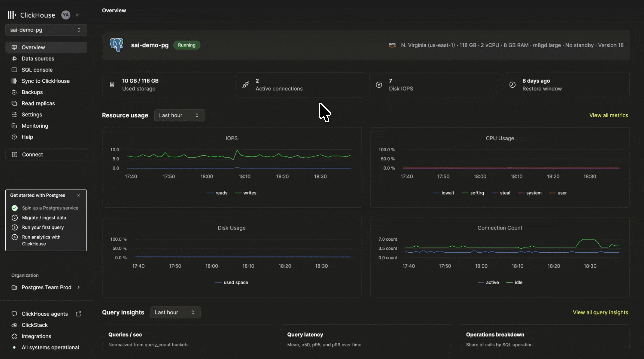This screenshot has height=359, width=644.
Task: Toggle reads series in IOPS legend
Action: tap(217, 193)
